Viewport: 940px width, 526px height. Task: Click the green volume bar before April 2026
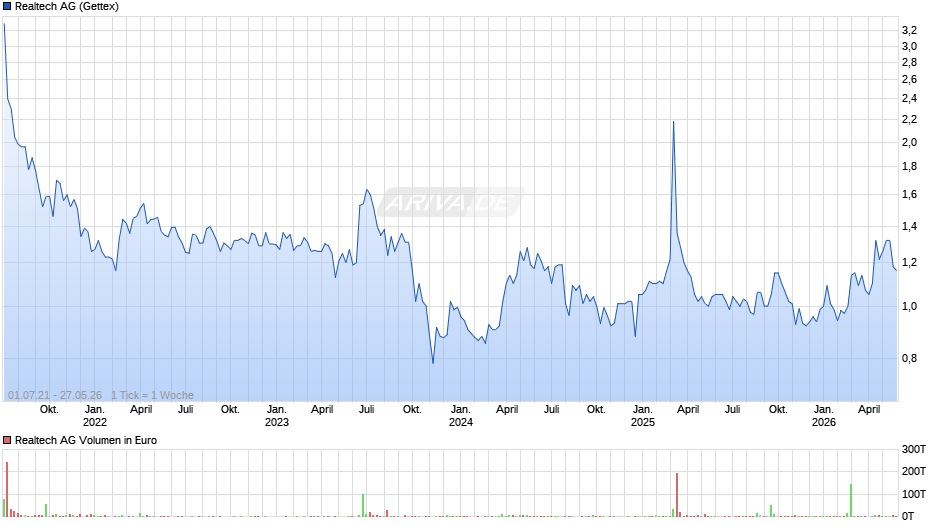pos(851,500)
